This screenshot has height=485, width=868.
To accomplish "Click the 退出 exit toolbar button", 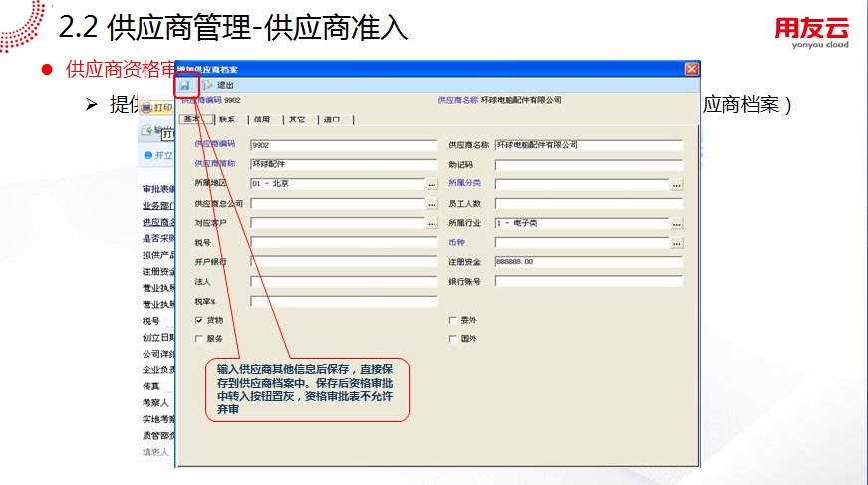I will [x=218, y=86].
